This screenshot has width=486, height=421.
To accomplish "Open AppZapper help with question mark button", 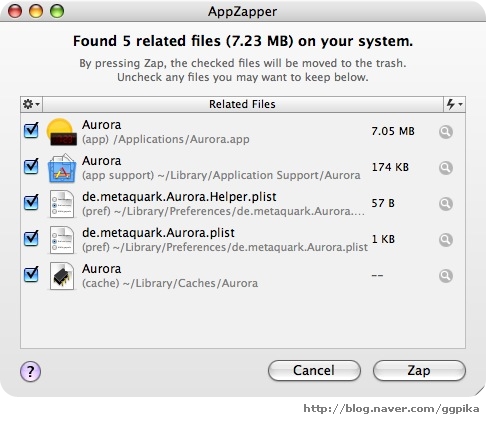I will (30, 371).
